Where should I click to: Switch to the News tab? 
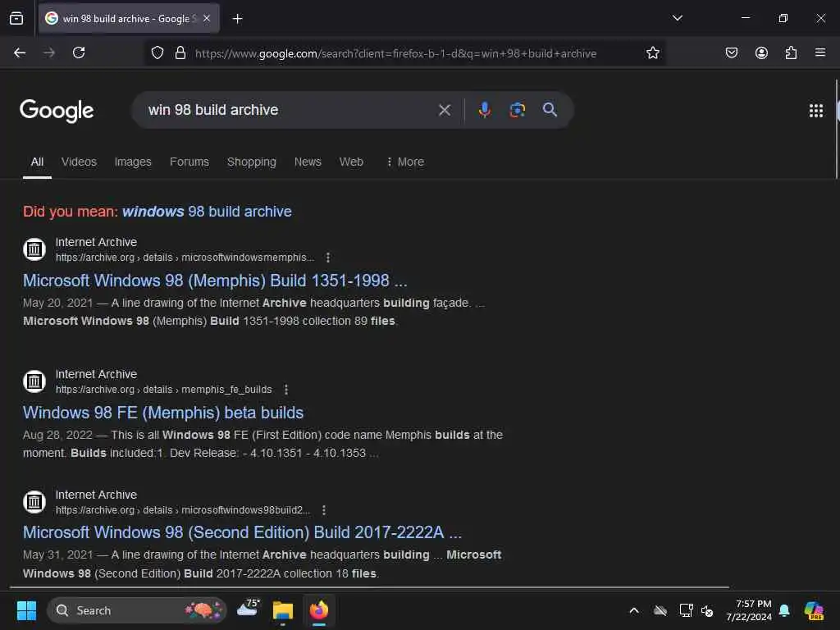tap(308, 162)
